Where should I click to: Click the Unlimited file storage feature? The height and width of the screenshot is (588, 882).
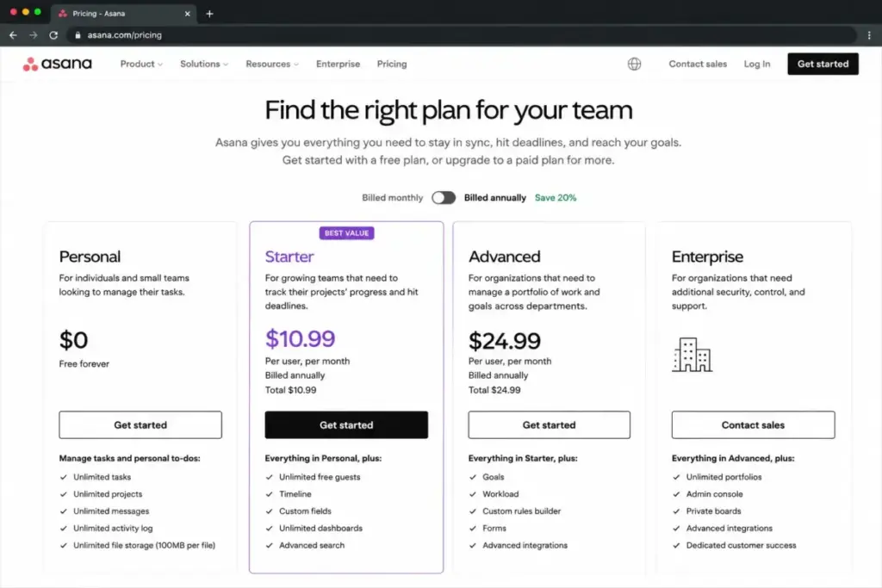coord(144,545)
